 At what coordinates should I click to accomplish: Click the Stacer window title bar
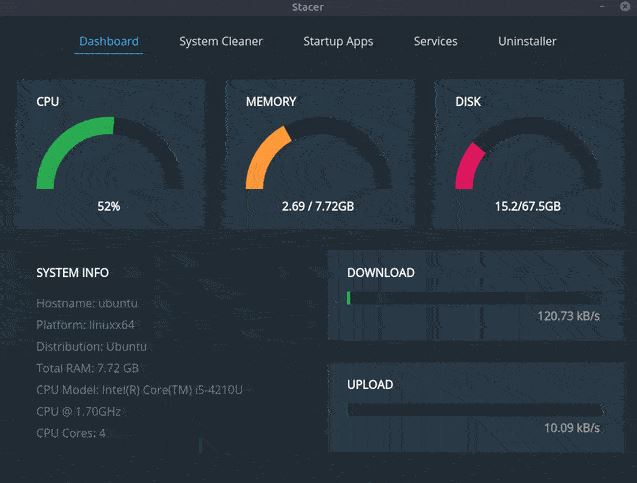coord(318,8)
